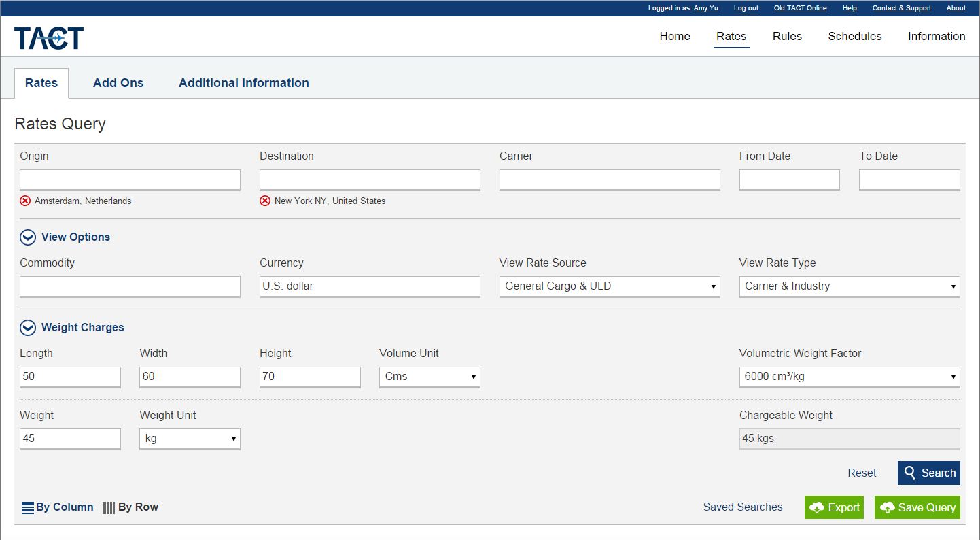Collapse the View Options section
This screenshot has height=540, width=980.
28,237
